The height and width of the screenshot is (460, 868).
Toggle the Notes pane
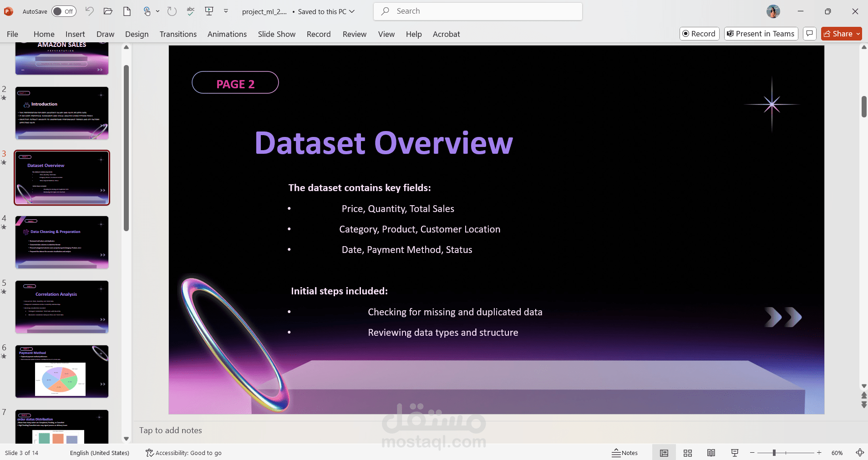(x=624, y=453)
